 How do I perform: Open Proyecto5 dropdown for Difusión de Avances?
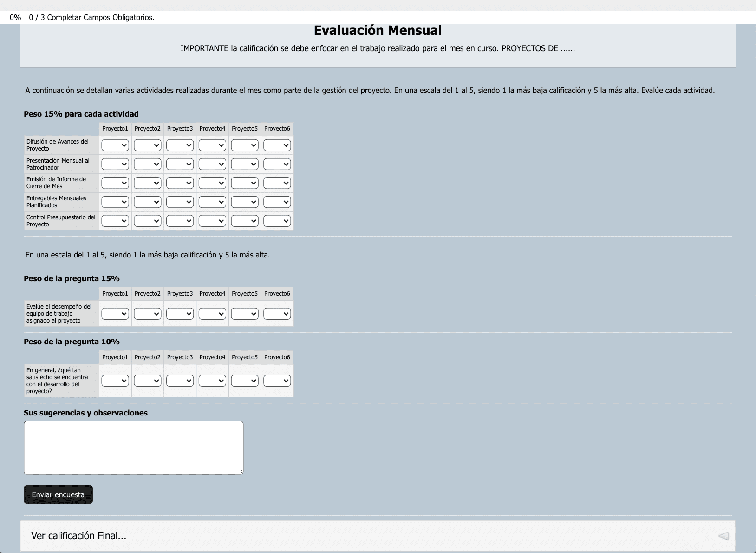(245, 145)
